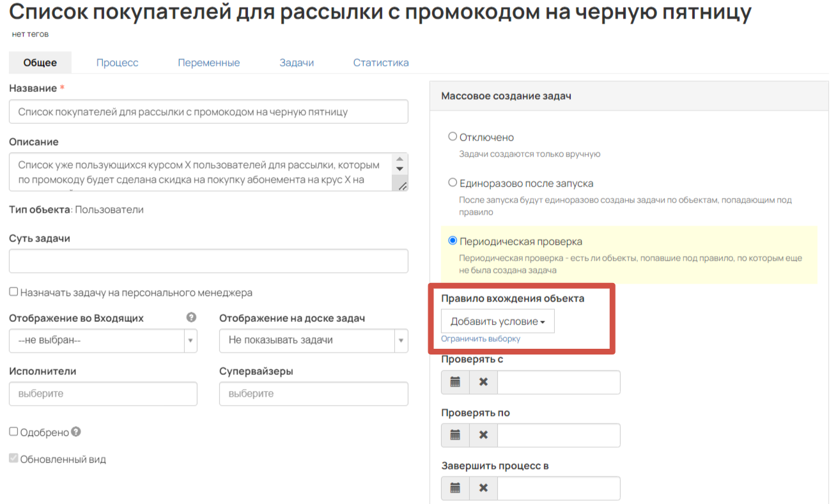This screenshot has height=504, width=838.
Task: Click help icon near Отображение во Входящих
Action: 190,317
